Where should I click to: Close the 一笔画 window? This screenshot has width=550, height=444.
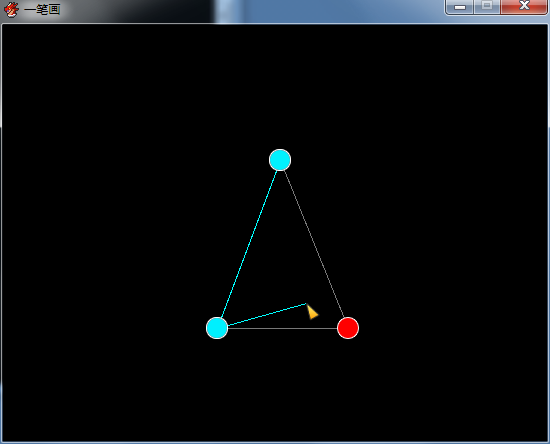coord(524,7)
